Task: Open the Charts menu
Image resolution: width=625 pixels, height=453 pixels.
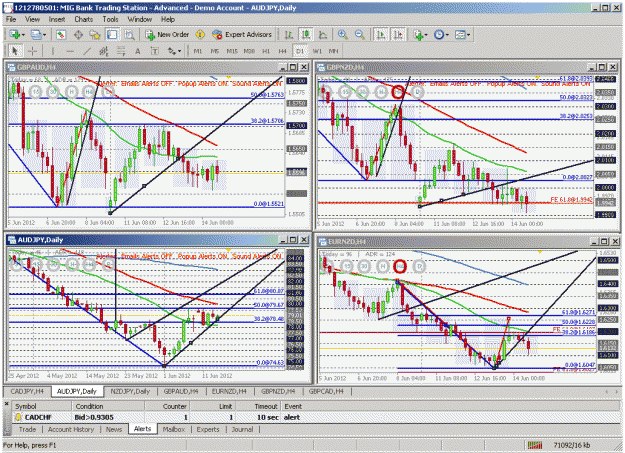Action: click(x=83, y=19)
